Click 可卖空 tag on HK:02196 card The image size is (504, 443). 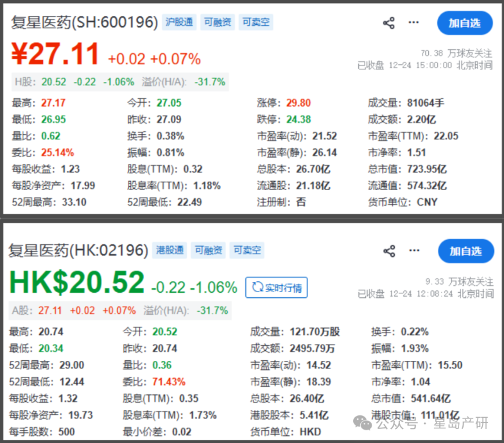click(247, 250)
